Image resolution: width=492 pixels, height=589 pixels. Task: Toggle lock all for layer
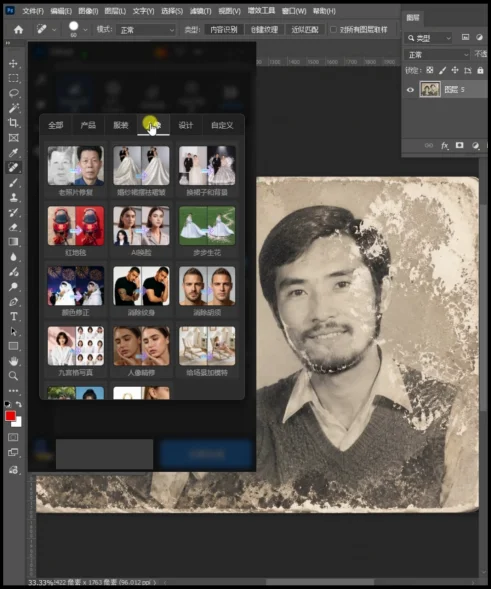480,70
